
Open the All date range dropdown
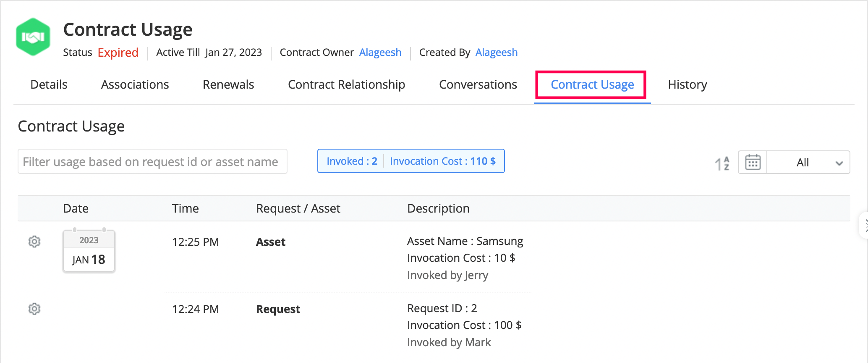pyautogui.click(x=808, y=162)
